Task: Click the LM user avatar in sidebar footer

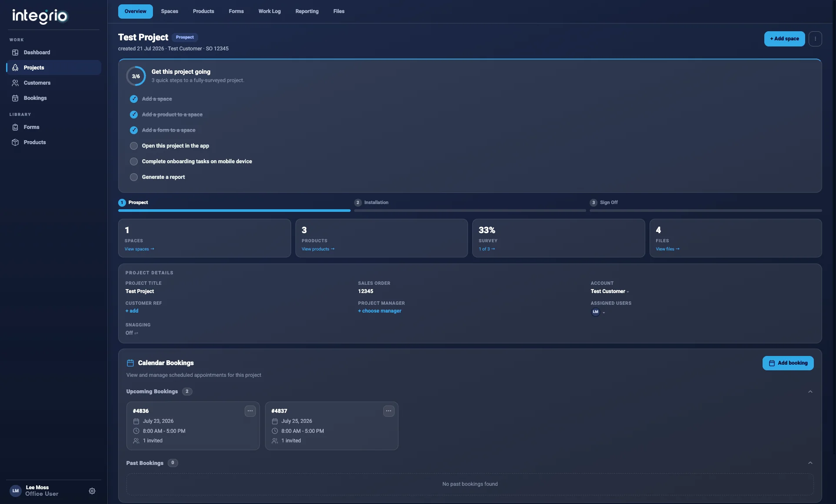Action: point(16,491)
